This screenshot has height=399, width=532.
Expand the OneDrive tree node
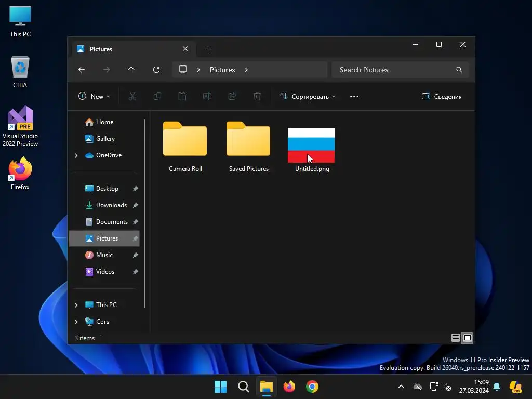point(76,155)
